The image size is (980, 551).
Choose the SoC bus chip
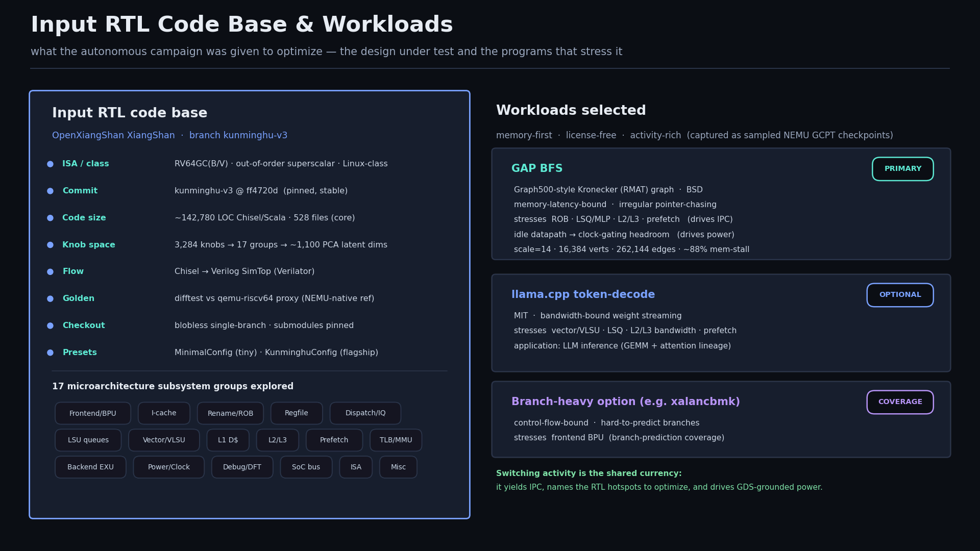[306, 467]
